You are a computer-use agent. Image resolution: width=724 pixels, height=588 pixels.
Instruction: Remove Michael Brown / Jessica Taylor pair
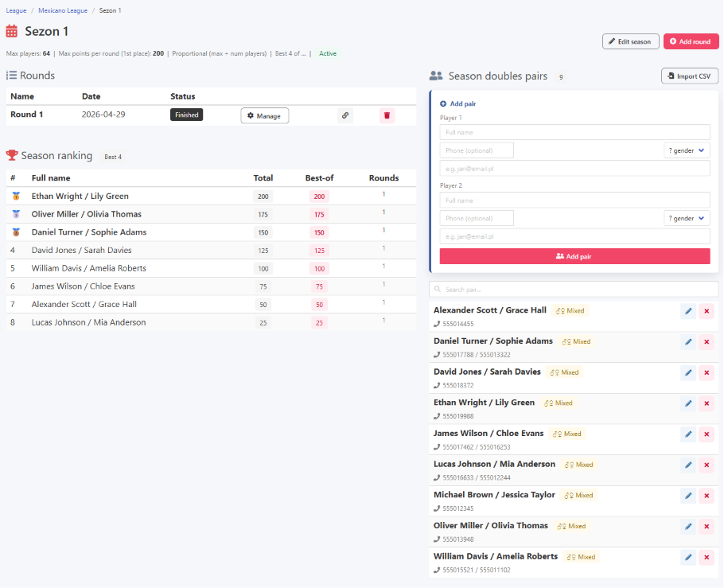[706, 496]
